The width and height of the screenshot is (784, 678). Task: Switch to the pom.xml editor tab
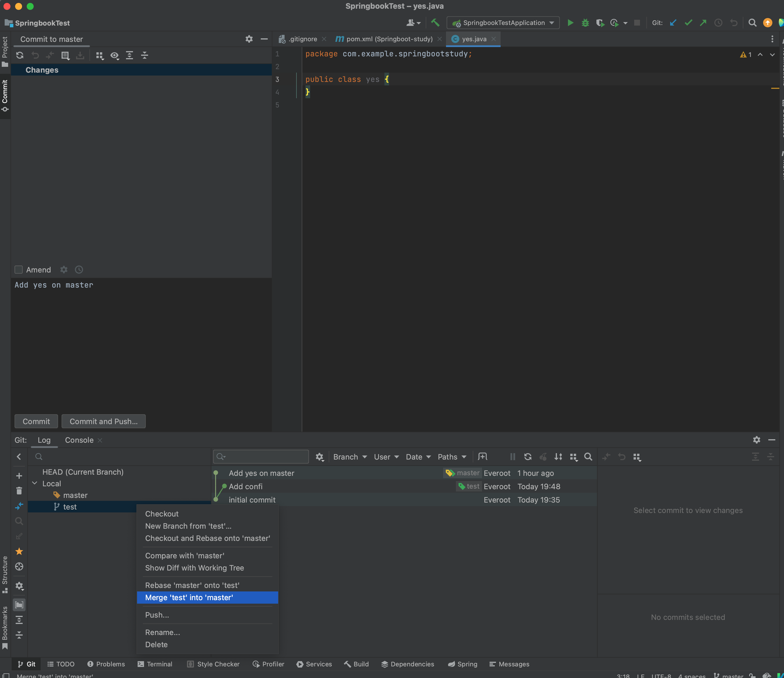pyautogui.click(x=389, y=39)
